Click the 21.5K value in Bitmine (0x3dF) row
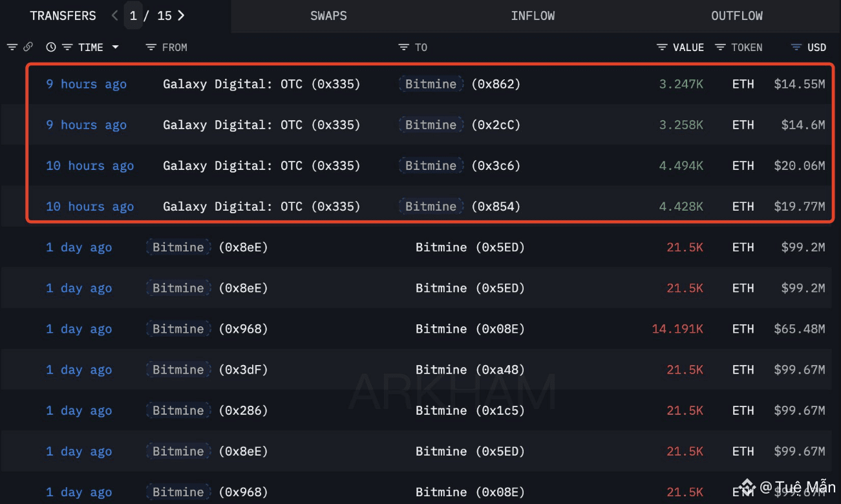The image size is (841, 504). point(685,370)
